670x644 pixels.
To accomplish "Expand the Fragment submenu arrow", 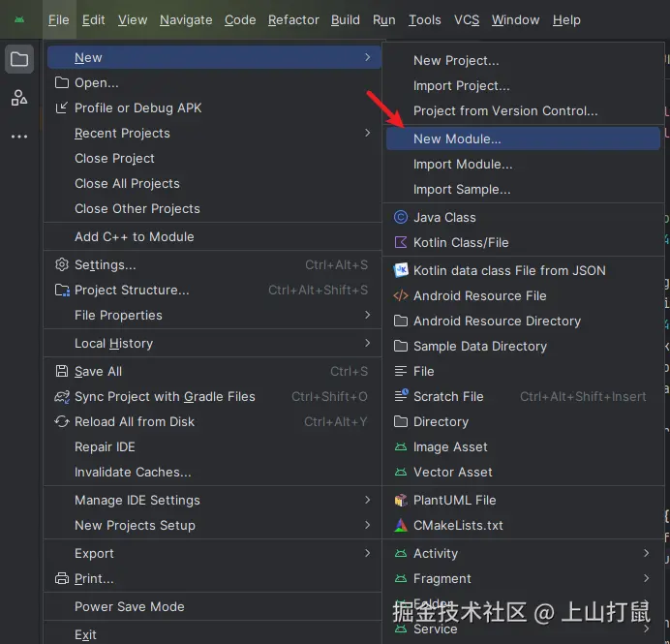I will [x=646, y=578].
